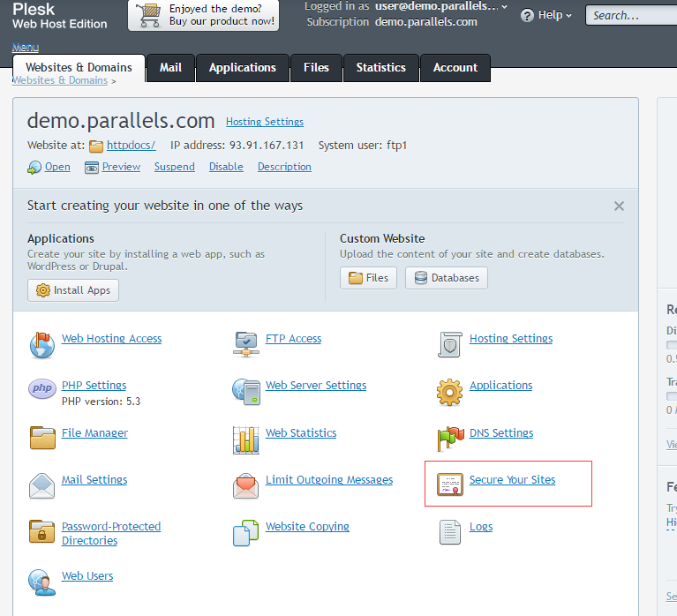This screenshot has width=677, height=616.
Task: Click the Web Server Settings icon
Action: tap(246, 392)
